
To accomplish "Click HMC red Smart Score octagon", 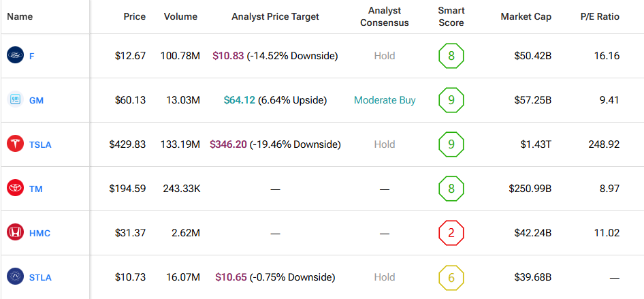I will point(451,233).
